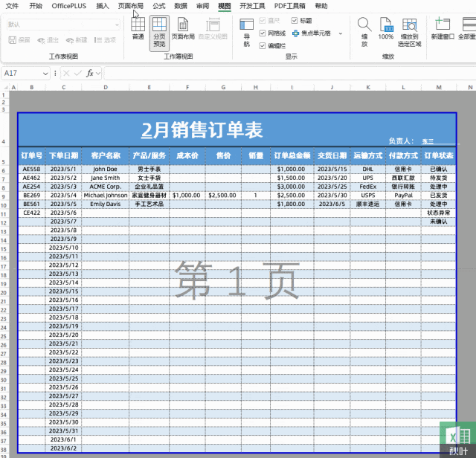Toggle the Headings (标题) checkbox

295,20
